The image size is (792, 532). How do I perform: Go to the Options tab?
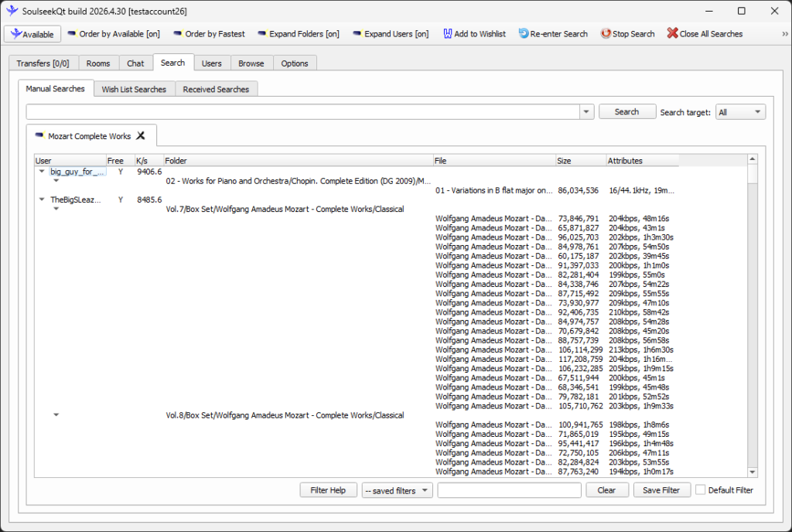295,63
